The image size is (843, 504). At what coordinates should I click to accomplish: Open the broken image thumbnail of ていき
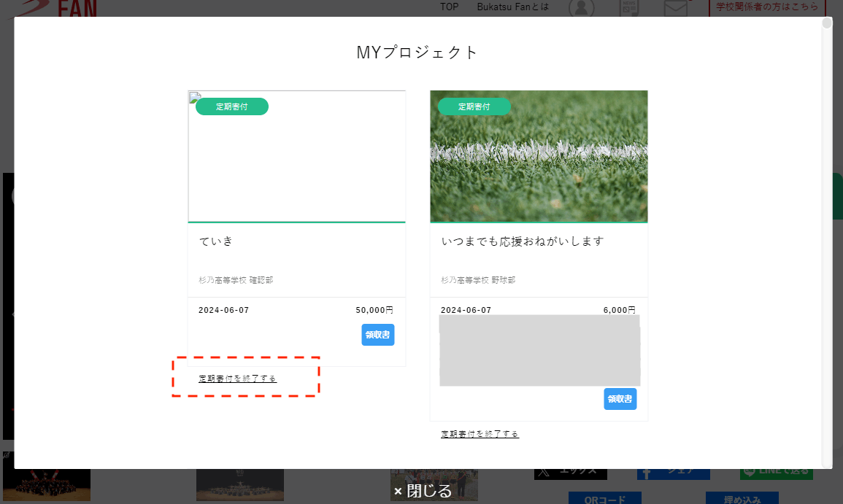(x=297, y=156)
